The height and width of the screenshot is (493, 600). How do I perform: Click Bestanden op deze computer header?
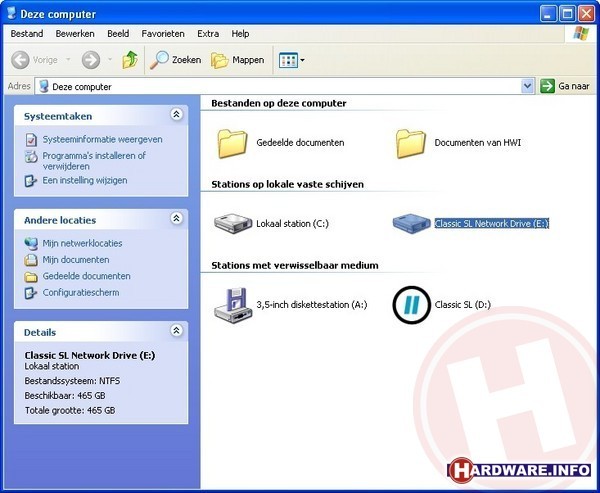click(x=279, y=103)
